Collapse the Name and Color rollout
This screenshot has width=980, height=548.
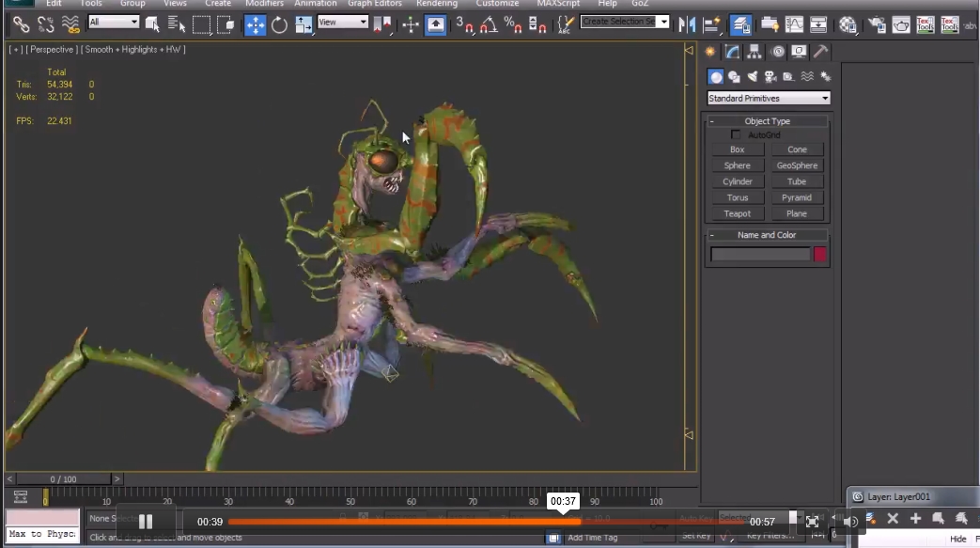pyautogui.click(x=768, y=235)
